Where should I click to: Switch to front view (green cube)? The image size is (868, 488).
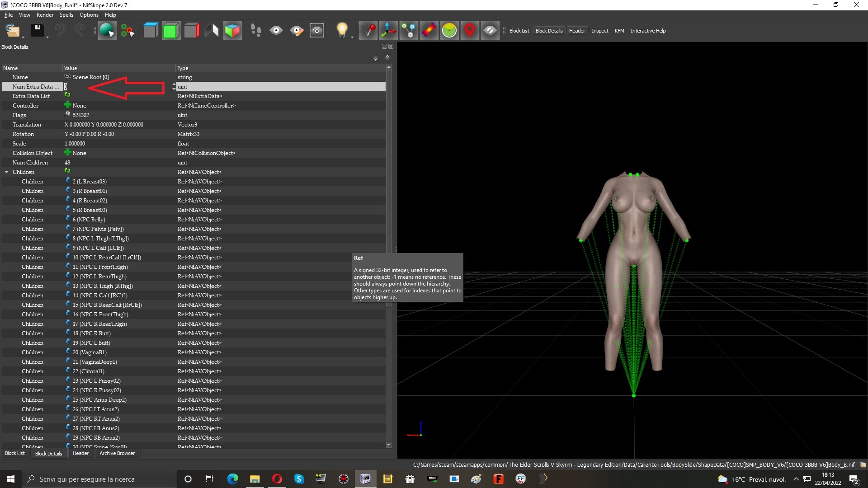point(171,31)
